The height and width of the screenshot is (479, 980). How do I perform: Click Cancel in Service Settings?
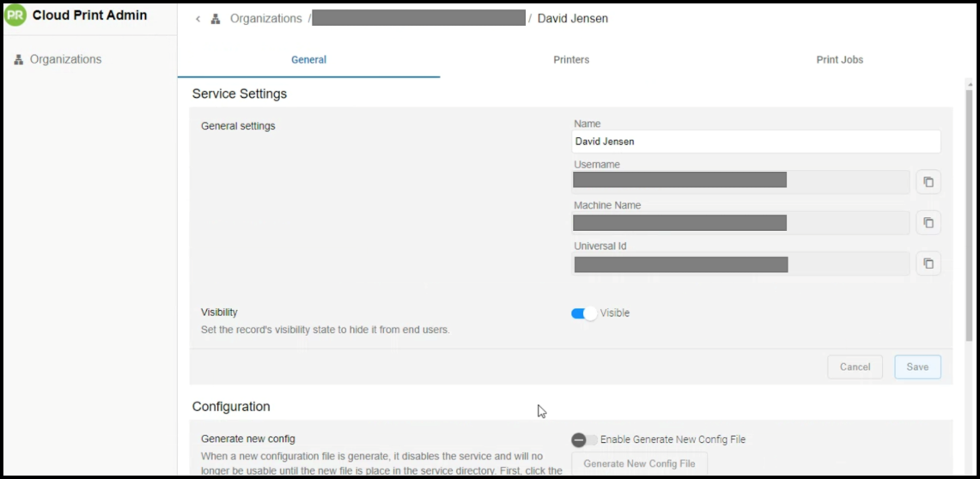click(855, 367)
